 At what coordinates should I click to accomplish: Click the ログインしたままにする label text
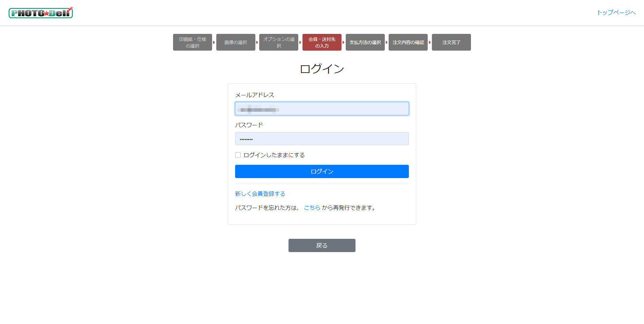[274, 155]
